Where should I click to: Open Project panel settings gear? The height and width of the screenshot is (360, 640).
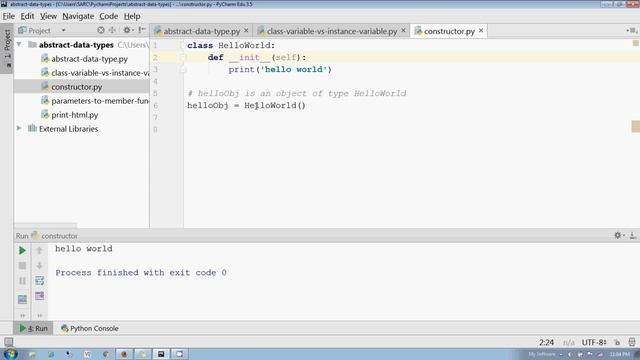tap(127, 30)
